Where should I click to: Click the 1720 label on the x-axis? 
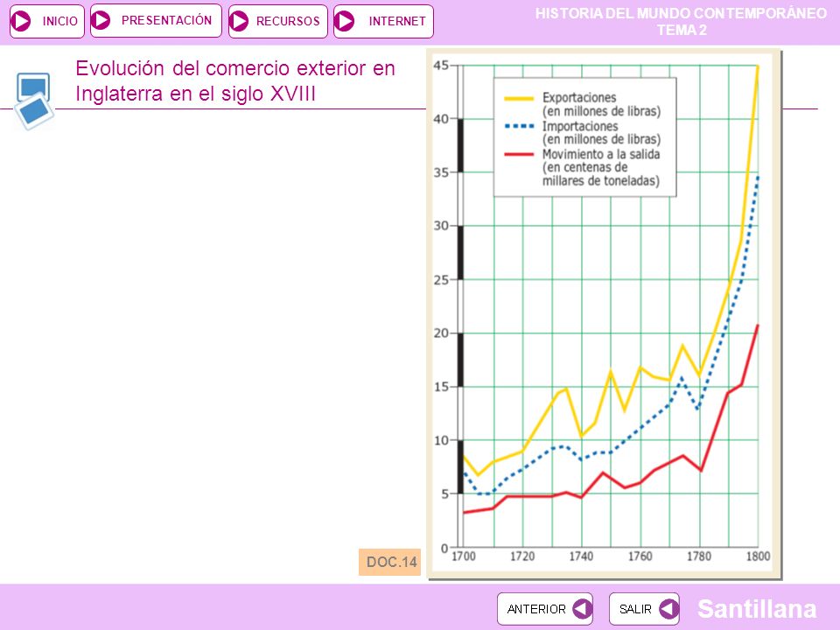tap(522, 556)
